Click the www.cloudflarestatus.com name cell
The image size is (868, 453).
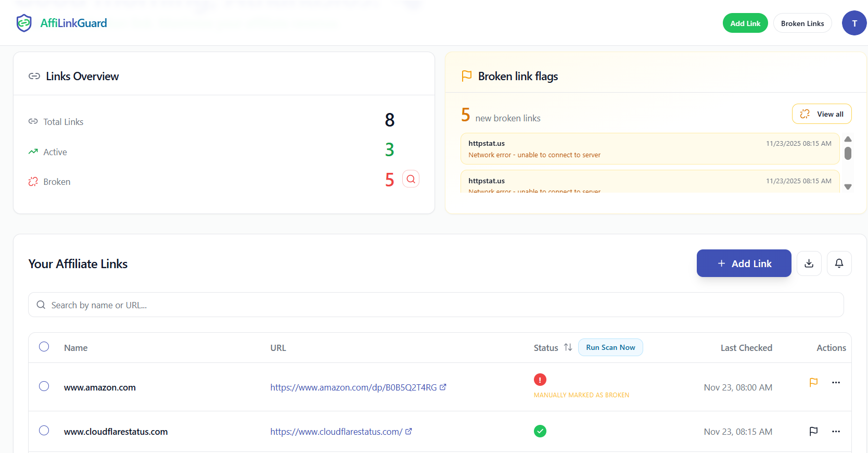(116, 432)
